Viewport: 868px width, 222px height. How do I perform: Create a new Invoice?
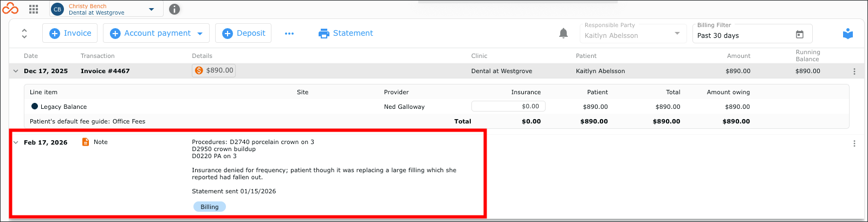(x=70, y=33)
